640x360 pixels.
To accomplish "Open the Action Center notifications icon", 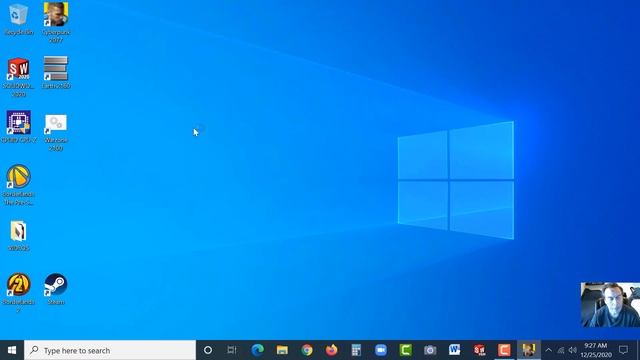I will click(x=623, y=350).
